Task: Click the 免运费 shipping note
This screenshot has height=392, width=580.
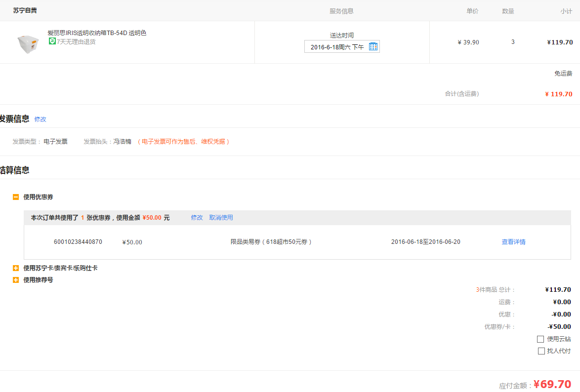Action: [x=563, y=73]
